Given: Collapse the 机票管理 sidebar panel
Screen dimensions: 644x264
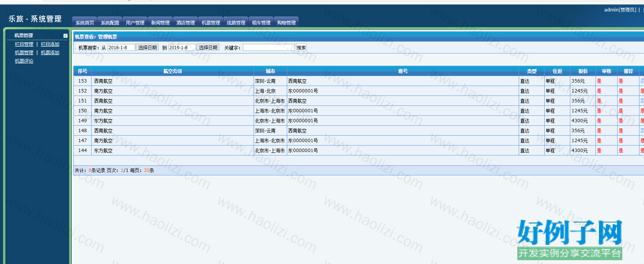Looking at the screenshot, I should coord(65,36).
